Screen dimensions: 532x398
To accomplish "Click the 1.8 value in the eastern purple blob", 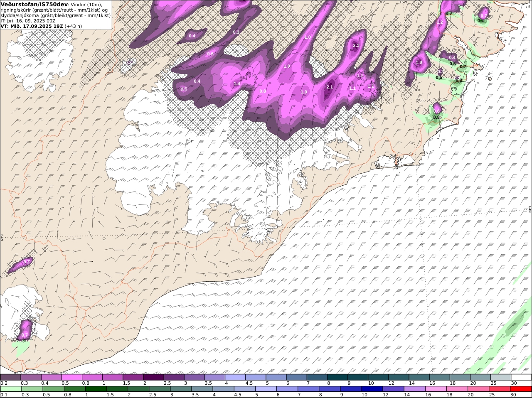I will pyautogui.click(x=419, y=62).
